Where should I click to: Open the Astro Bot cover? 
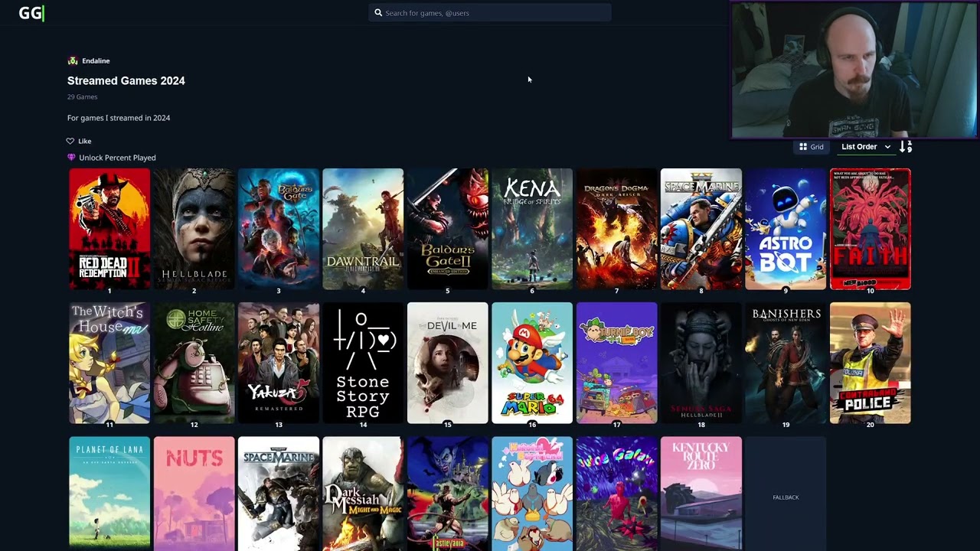coord(786,229)
